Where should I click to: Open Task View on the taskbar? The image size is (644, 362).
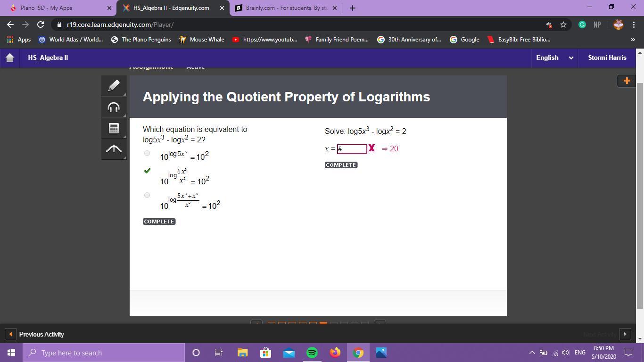click(219, 353)
